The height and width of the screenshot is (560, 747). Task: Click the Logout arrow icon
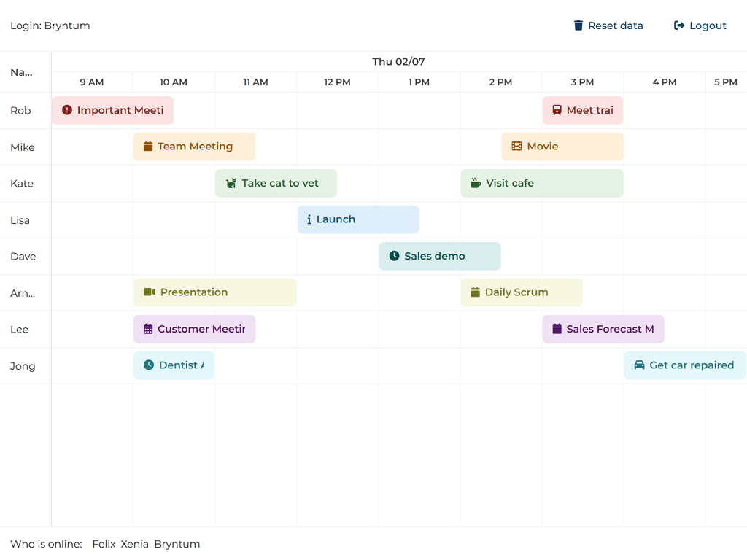click(x=679, y=26)
